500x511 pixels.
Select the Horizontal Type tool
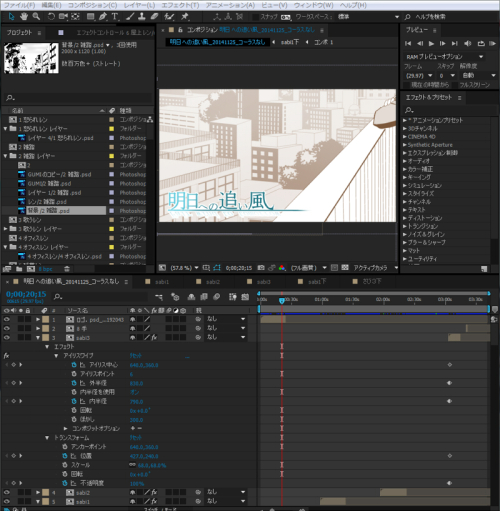tap(115, 16)
